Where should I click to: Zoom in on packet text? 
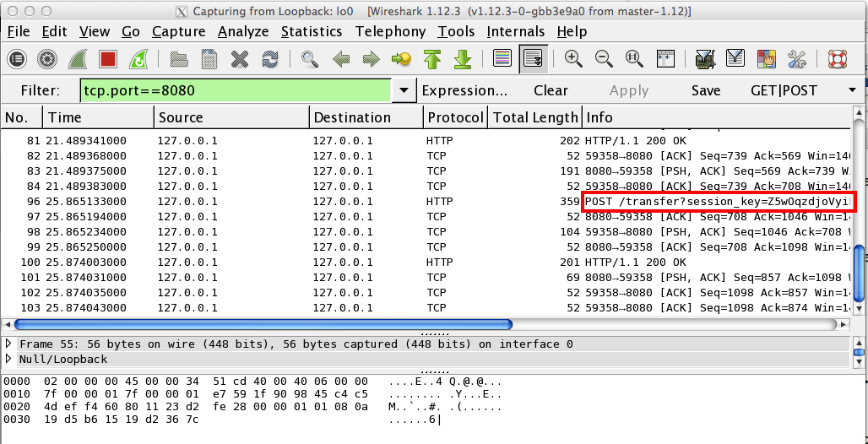pyautogui.click(x=573, y=59)
